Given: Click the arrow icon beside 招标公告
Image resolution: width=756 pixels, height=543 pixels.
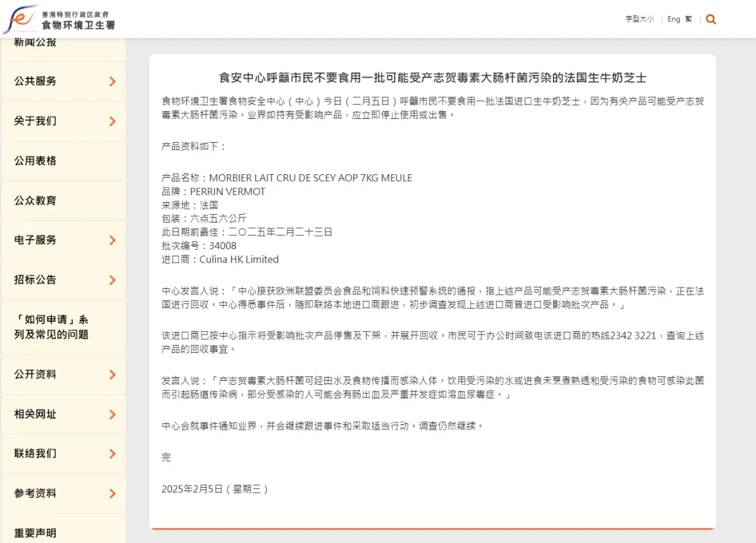Looking at the screenshot, I should (x=112, y=281).
